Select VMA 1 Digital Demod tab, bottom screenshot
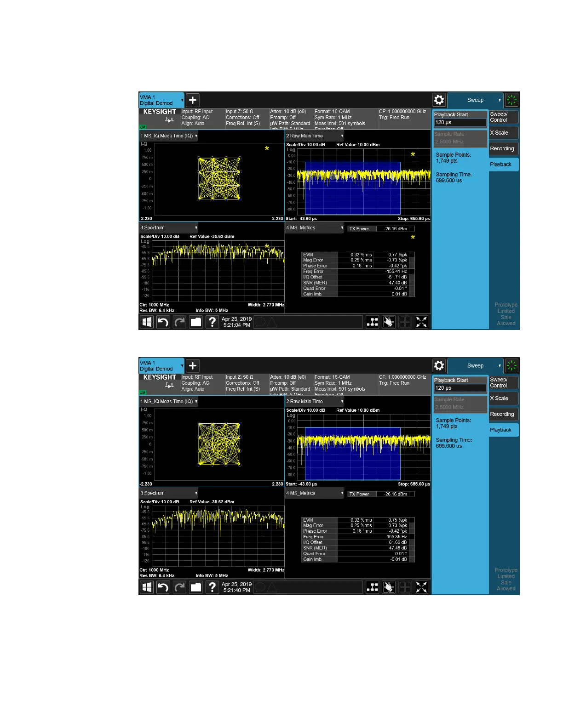This screenshot has height=728, width=563. pos(161,366)
